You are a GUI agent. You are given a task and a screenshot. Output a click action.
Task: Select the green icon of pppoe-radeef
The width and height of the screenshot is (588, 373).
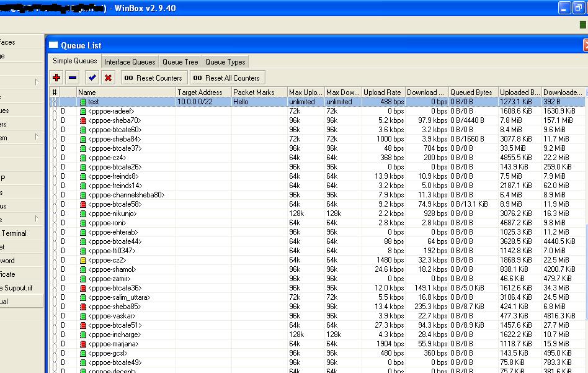(x=83, y=111)
